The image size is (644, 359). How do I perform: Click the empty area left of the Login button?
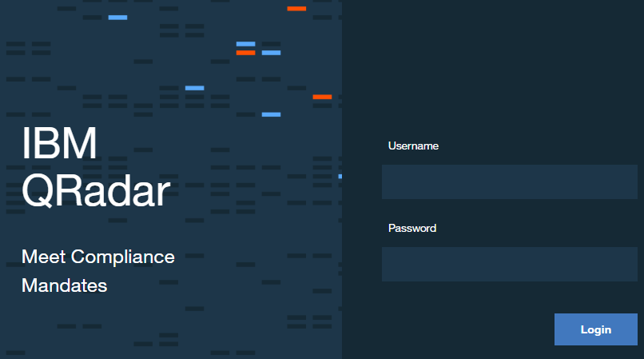tap(447, 329)
